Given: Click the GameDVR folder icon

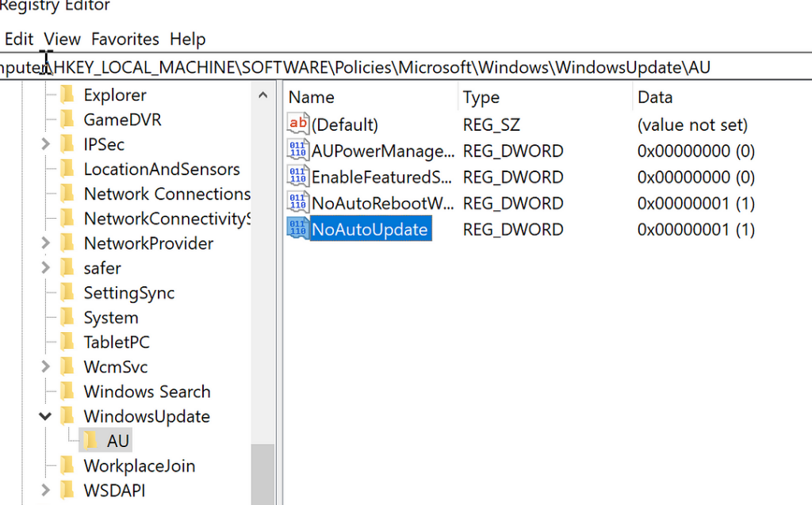Looking at the screenshot, I should [67, 120].
